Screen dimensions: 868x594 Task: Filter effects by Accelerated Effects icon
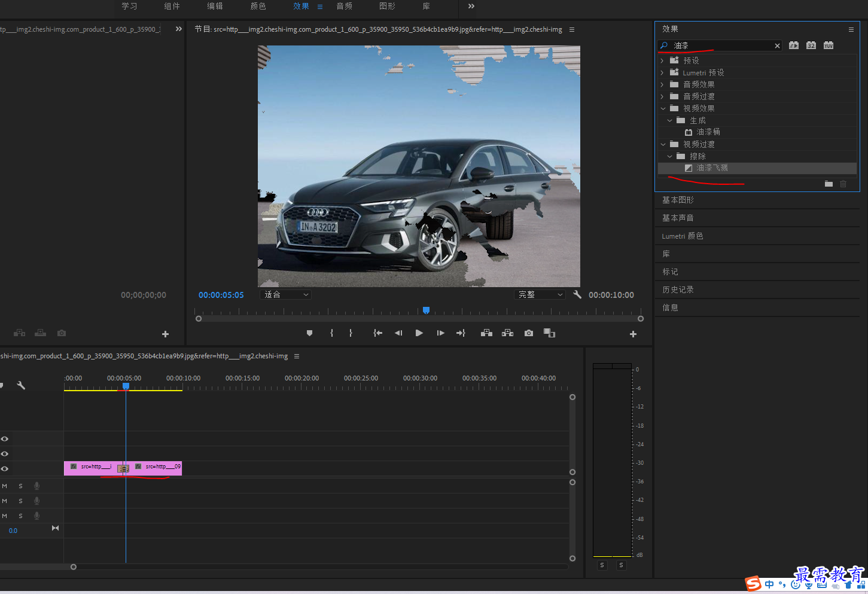coord(794,45)
